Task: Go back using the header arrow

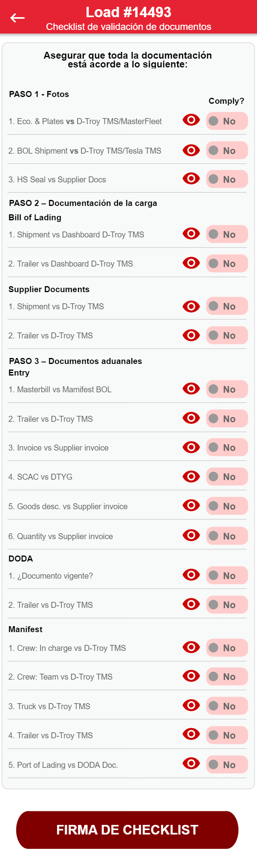Action: [17, 18]
